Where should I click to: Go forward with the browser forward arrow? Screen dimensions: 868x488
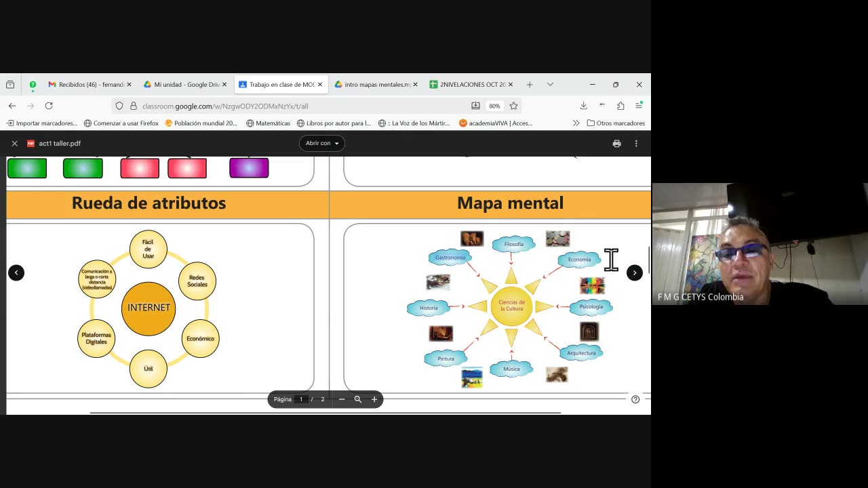(31, 106)
